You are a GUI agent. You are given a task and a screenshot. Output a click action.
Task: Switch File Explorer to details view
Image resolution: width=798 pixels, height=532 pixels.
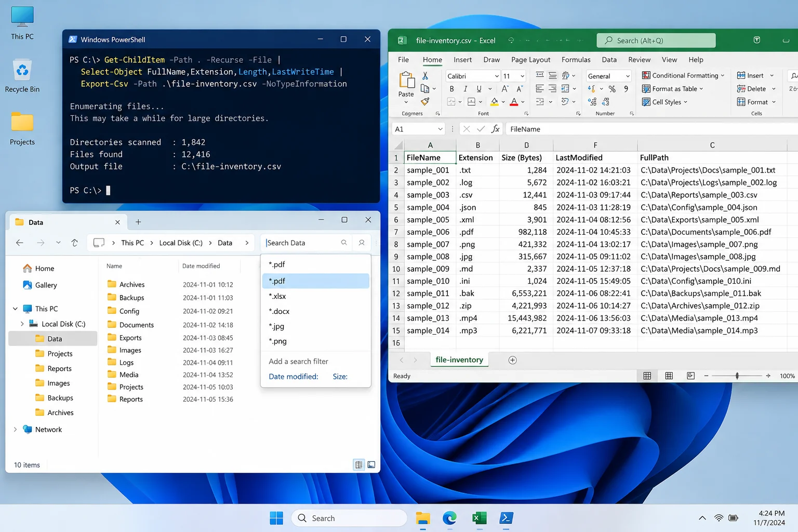tap(358, 464)
